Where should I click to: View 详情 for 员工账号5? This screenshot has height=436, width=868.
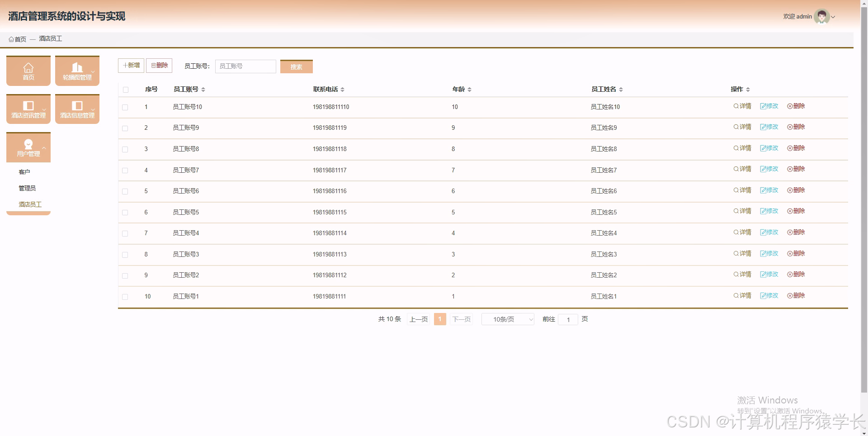[x=742, y=211]
